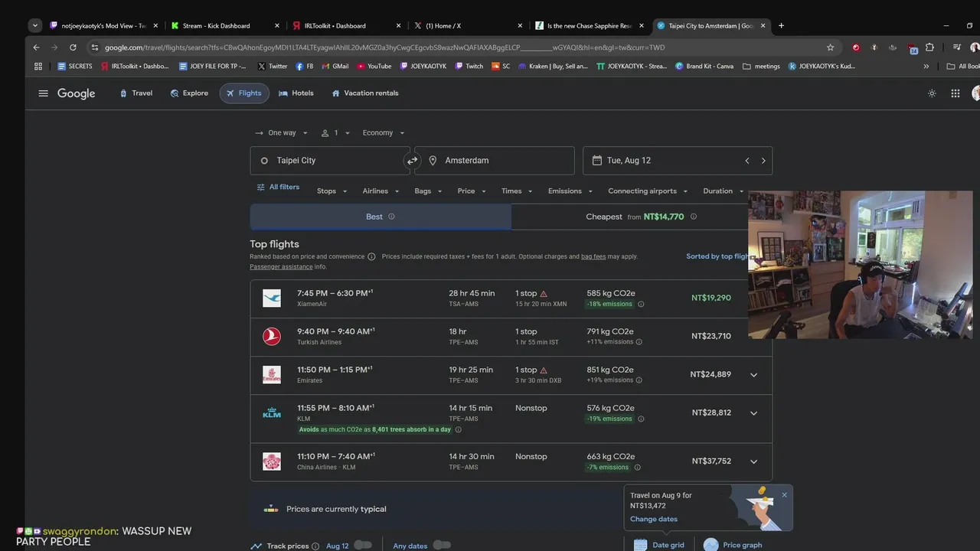Expand Emirates flight details
Viewport: 980px width, 551px height.
(753, 375)
